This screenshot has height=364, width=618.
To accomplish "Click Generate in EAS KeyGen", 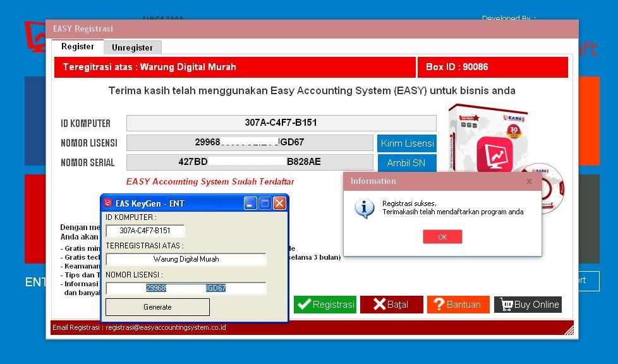I will (157, 307).
